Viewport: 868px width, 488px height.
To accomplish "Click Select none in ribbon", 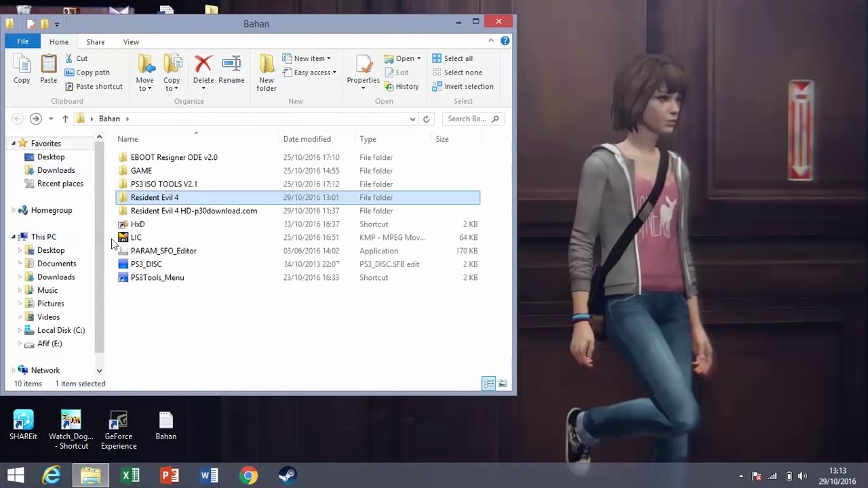I will tap(457, 73).
